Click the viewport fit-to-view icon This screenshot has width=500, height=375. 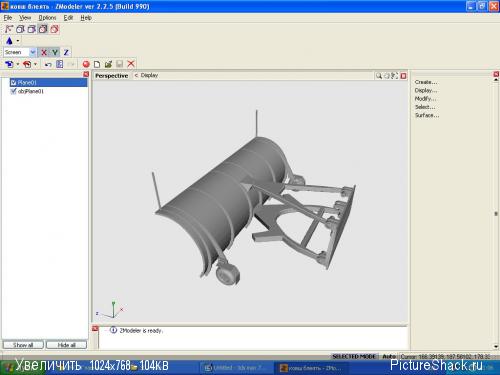395,76
